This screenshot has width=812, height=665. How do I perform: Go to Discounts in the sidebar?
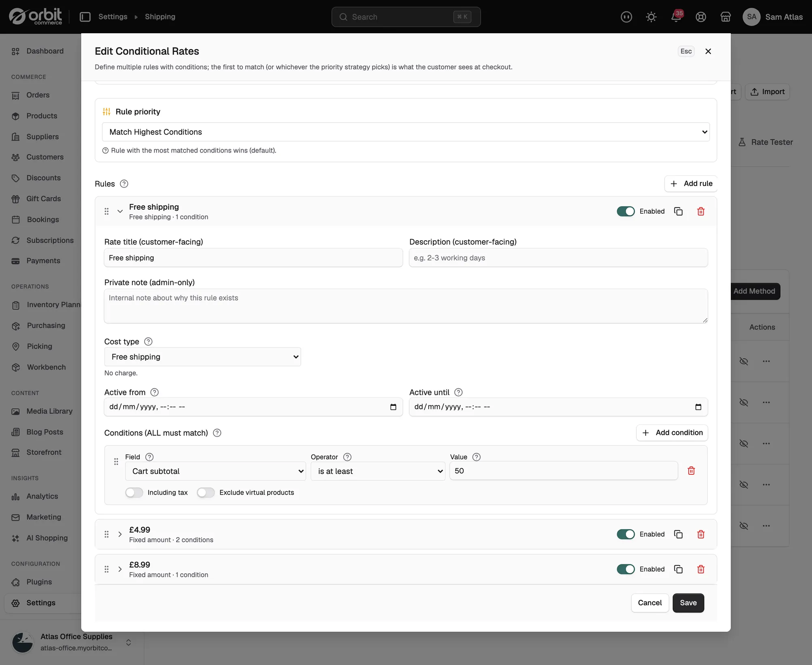[43, 178]
